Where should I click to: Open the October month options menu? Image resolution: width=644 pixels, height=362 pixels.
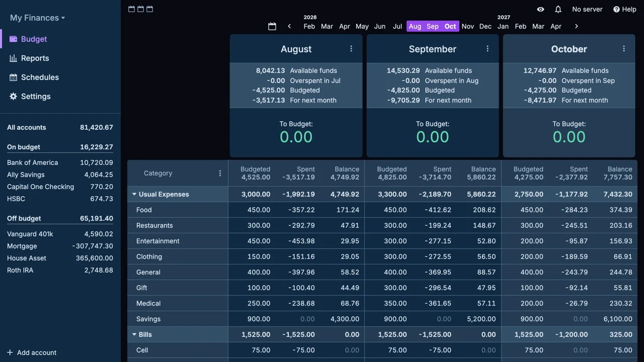click(624, 49)
